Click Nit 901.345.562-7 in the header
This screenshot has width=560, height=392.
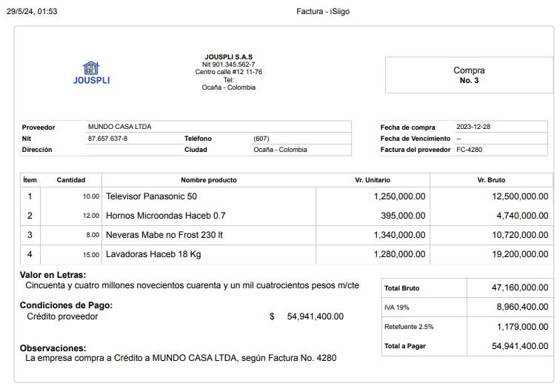[x=229, y=64]
